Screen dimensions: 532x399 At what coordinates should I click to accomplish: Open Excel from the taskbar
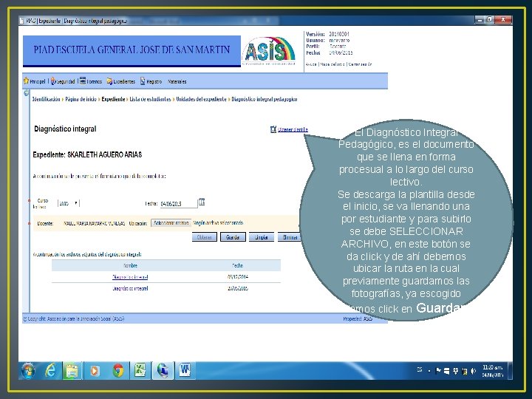coord(140,370)
